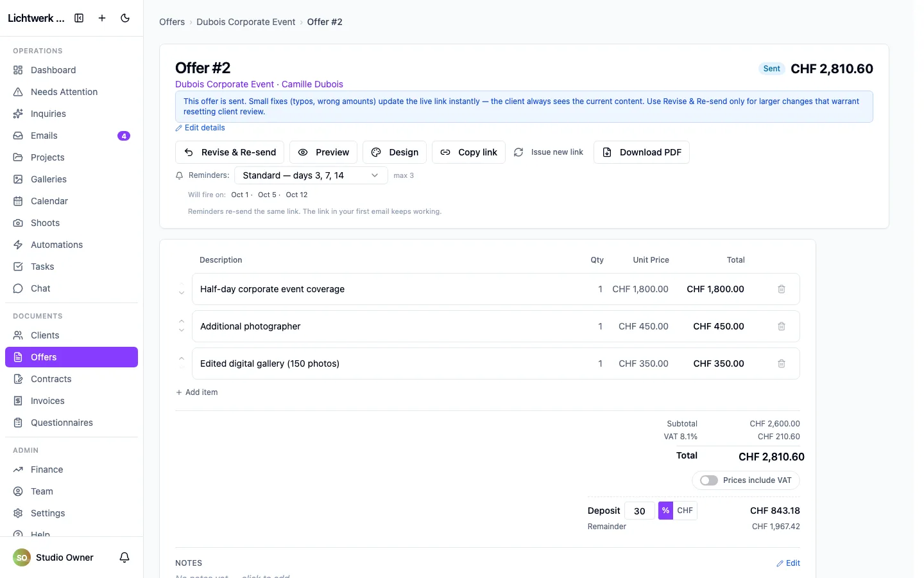Switch deposit to percent mode
924x578 pixels.
665,511
